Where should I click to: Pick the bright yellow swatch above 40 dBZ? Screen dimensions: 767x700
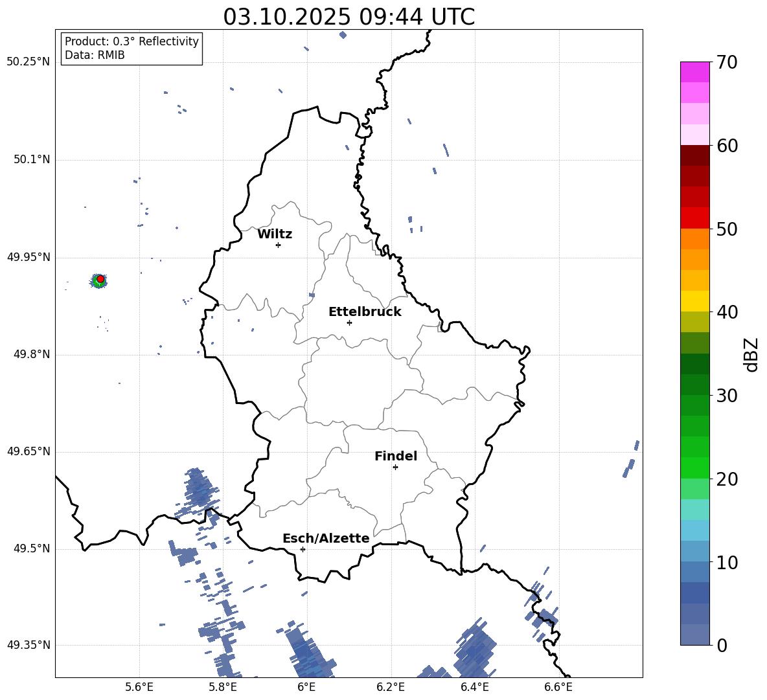[695, 301]
